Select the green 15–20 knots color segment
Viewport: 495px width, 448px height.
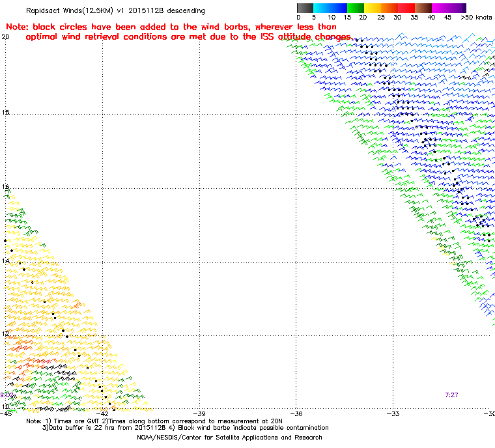tap(356, 8)
